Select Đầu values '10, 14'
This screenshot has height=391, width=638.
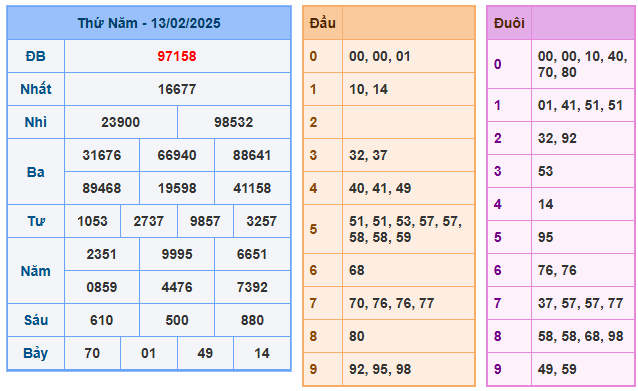368,89
